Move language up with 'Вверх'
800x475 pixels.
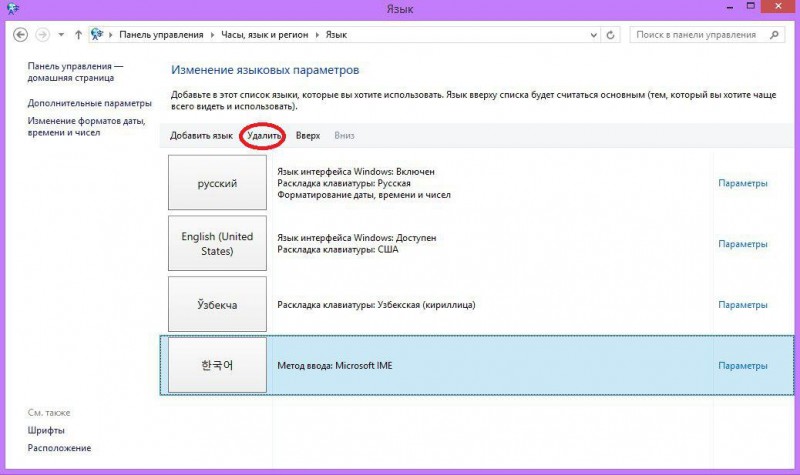[308, 136]
